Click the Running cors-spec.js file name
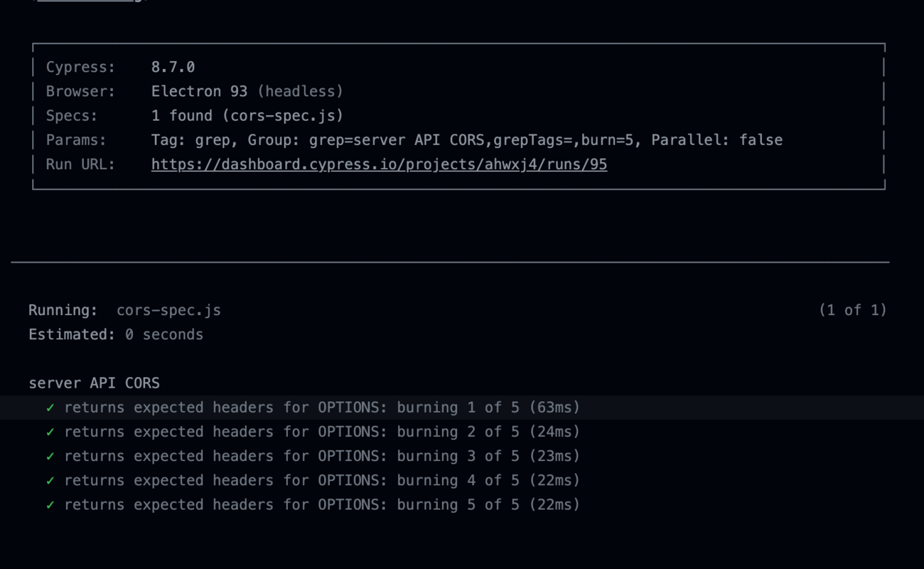Screen dimensions: 924x569 click(x=168, y=311)
